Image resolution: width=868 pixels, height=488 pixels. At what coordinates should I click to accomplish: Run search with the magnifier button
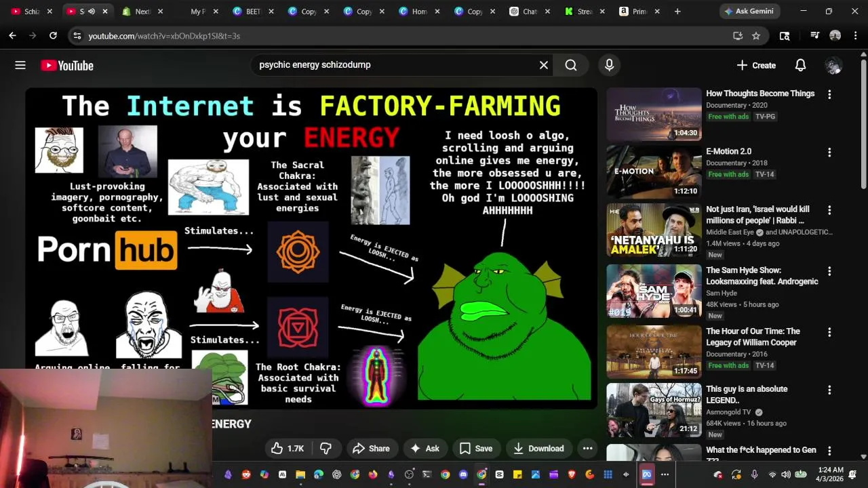571,65
